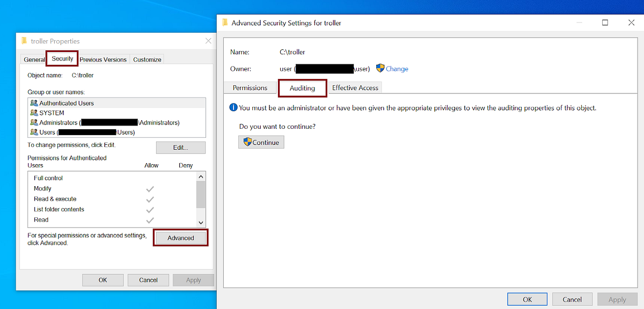Viewport: 644px width, 309px height.
Task: Click the Change link next to Owner
Action: pyautogui.click(x=396, y=69)
